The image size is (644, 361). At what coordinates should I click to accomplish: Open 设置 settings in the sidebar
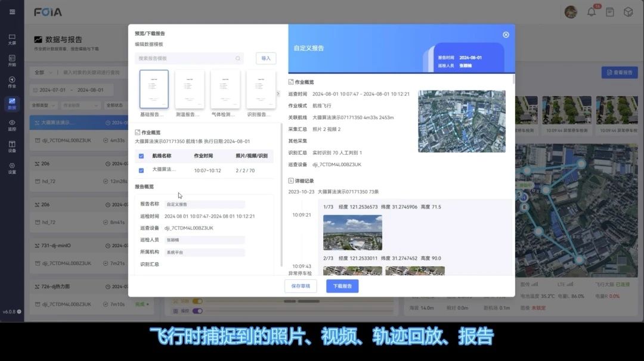click(x=12, y=167)
